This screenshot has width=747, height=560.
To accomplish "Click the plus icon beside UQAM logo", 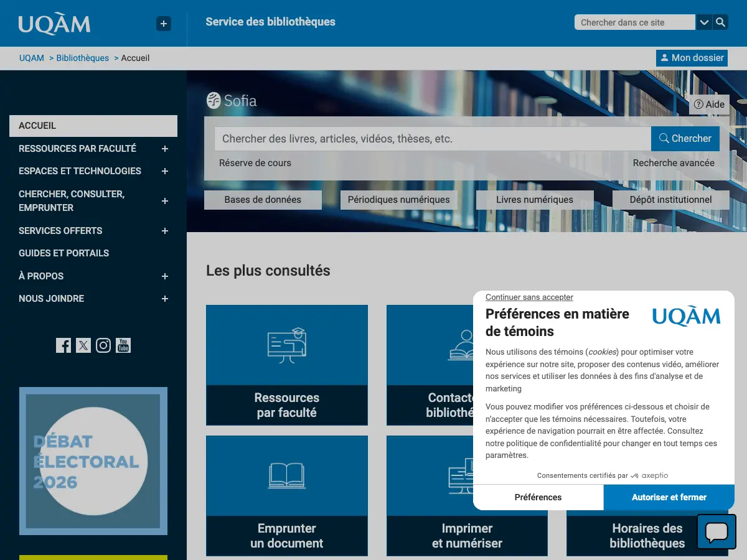I will 164,24.
